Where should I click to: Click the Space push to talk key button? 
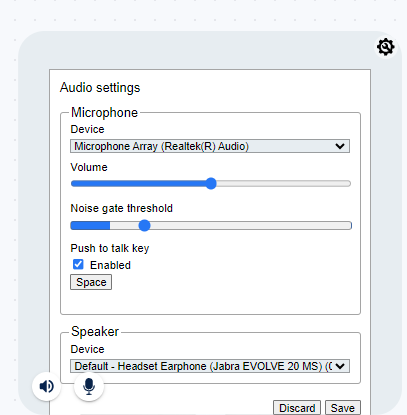tap(91, 282)
